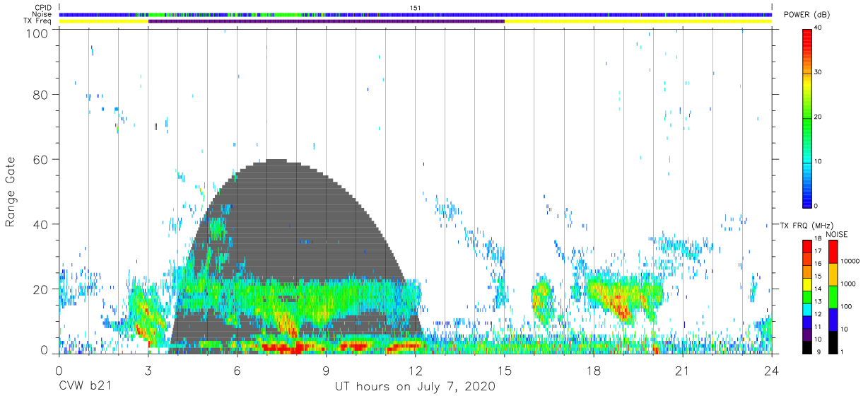Click the CVW b21 label
Viewport: 868px width, 401px height.
(86, 387)
